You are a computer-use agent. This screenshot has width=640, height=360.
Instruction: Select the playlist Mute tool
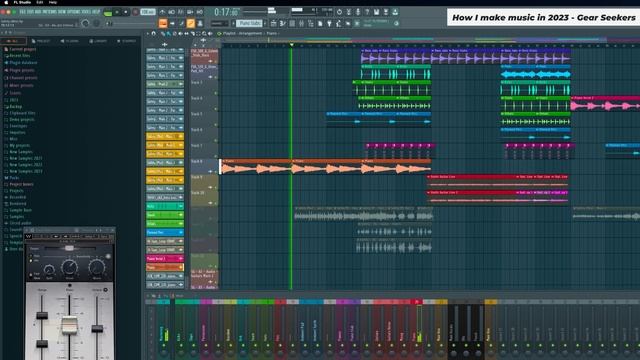[181, 33]
